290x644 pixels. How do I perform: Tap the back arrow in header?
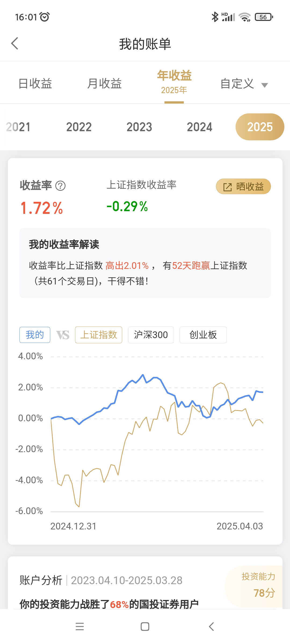click(15, 43)
